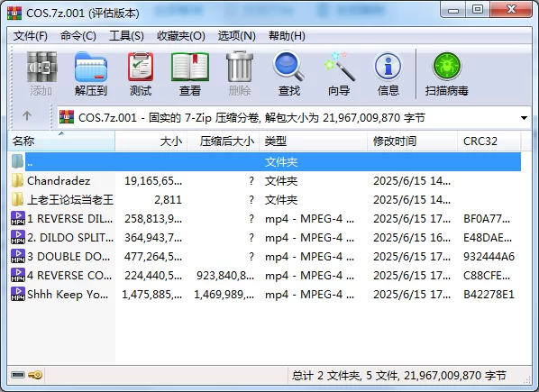Click the 923,840,8... packed size value
Screen dimensions: 539x392
(x=225, y=275)
